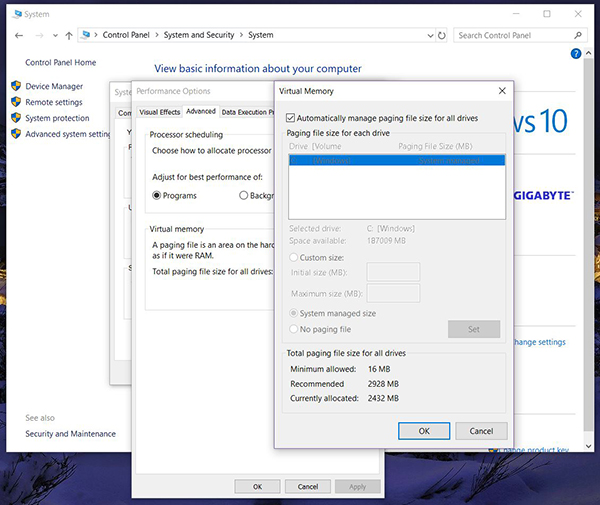Minimize the System window
600x505 pixels.
coord(516,14)
